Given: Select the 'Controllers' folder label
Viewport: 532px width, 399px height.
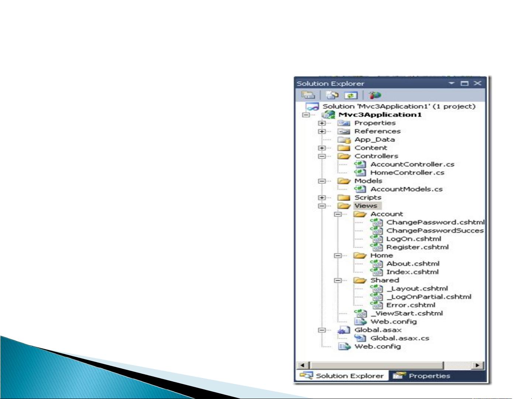Looking at the screenshot, I should [376, 156].
